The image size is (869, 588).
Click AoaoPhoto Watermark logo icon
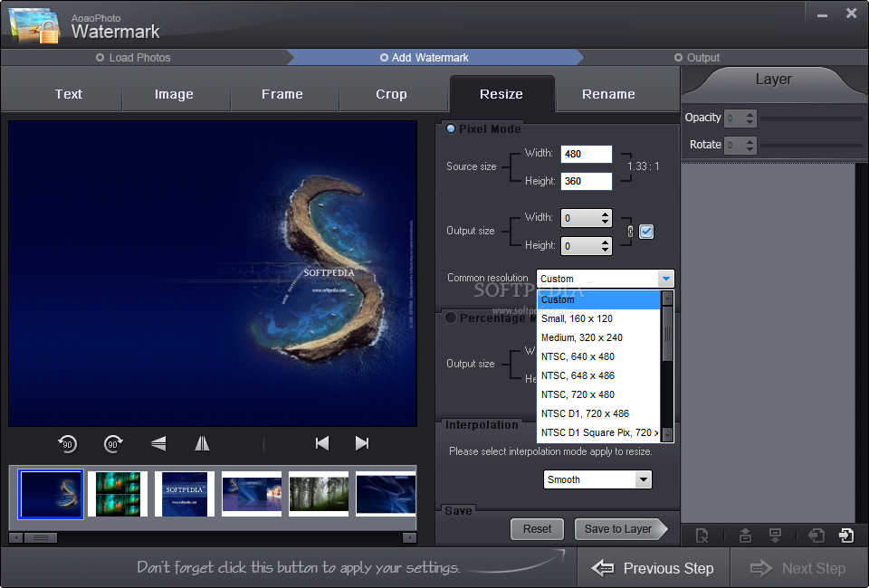click(33, 25)
